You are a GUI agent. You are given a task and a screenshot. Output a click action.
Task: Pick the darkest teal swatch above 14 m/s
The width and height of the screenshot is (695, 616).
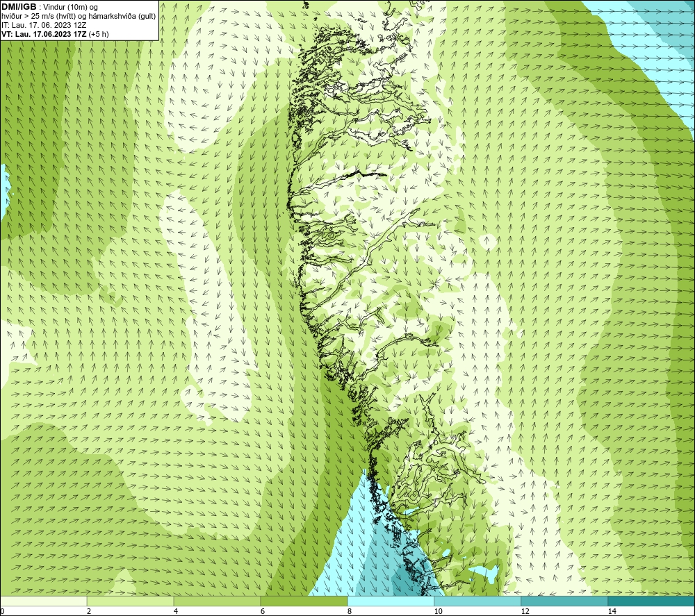(651, 601)
